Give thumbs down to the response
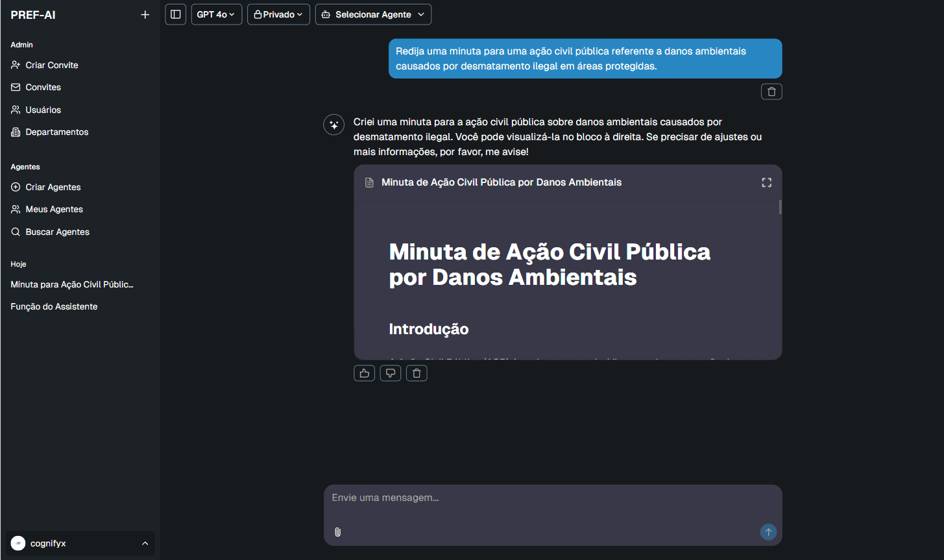The image size is (944, 560). pos(391,373)
